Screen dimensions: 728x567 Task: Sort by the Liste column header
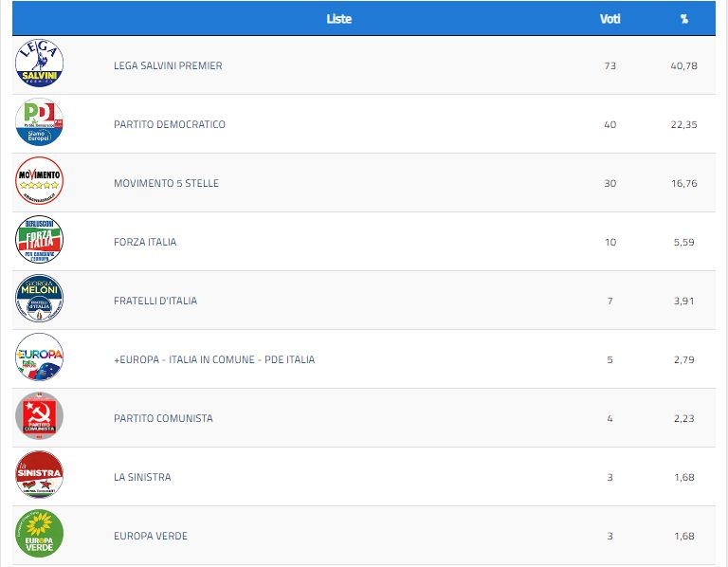coord(338,19)
